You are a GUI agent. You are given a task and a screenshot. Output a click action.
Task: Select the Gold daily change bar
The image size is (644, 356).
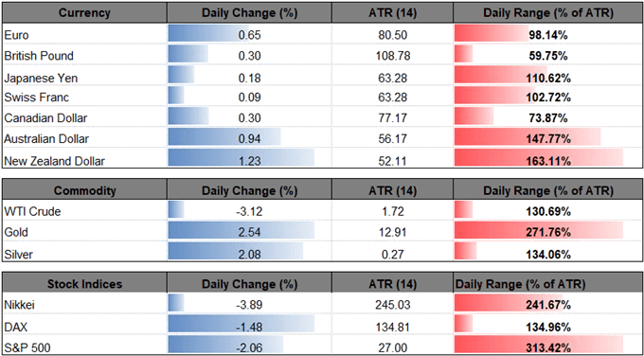[x=241, y=232]
